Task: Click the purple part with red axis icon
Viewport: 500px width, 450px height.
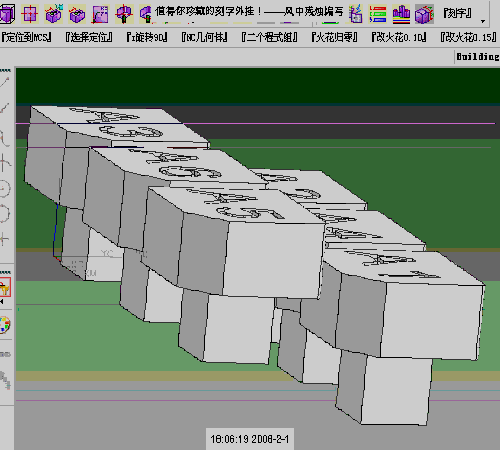Action: pyautogui.click(x=124, y=14)
